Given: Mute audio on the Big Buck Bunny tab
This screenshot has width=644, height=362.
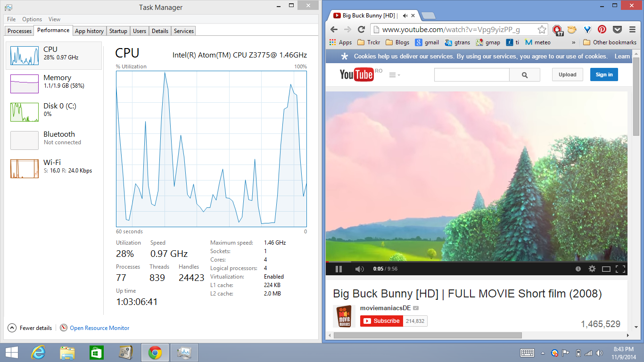Looking at the screenshot, I should [x=406, y=16].
